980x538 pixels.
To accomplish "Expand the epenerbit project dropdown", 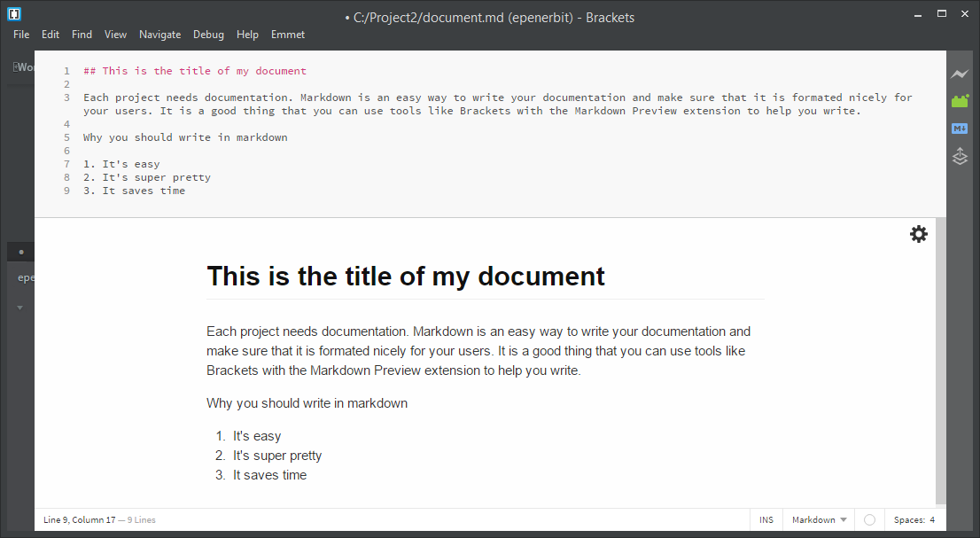I will pos(19,307).
